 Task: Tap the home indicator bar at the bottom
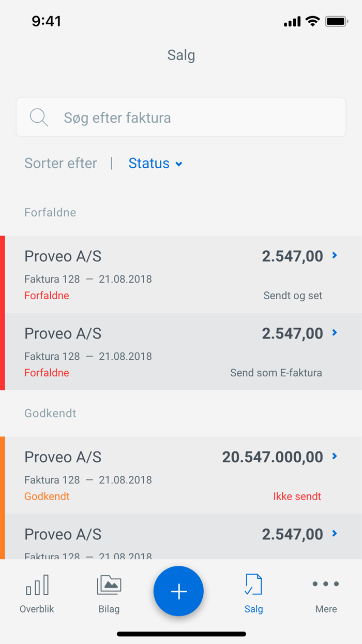pyautogui.click(x=181, y=633)
